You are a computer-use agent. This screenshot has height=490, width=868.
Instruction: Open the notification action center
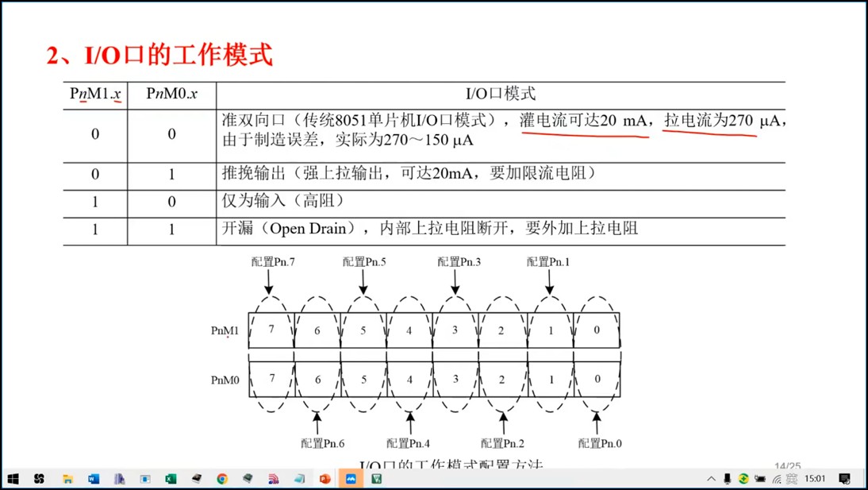pyautogui.click(x=845, y=479)
